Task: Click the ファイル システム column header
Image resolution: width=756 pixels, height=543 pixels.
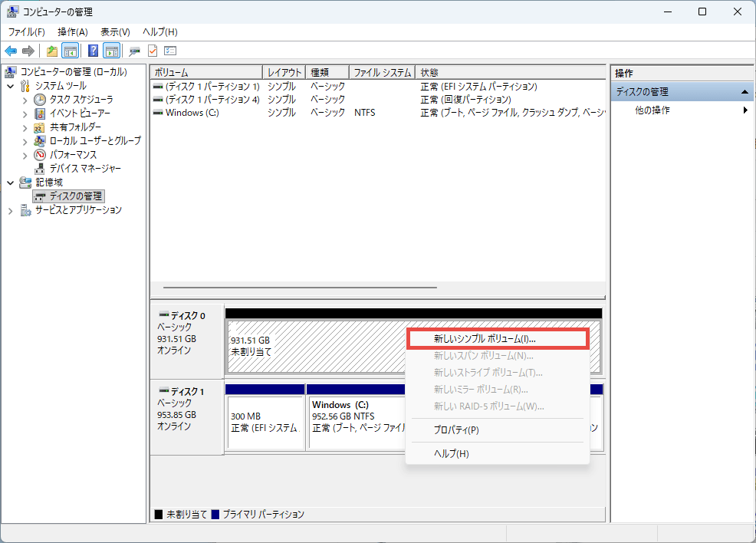Action: 381,72
